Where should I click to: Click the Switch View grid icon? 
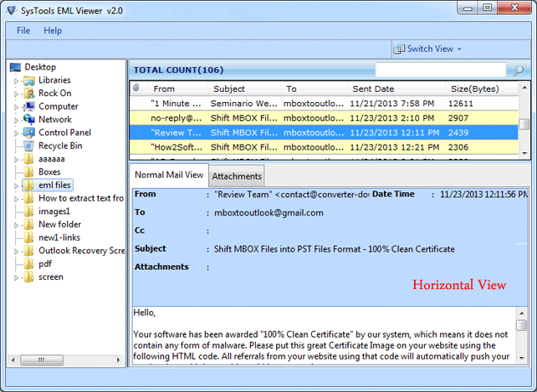point(399,49)
